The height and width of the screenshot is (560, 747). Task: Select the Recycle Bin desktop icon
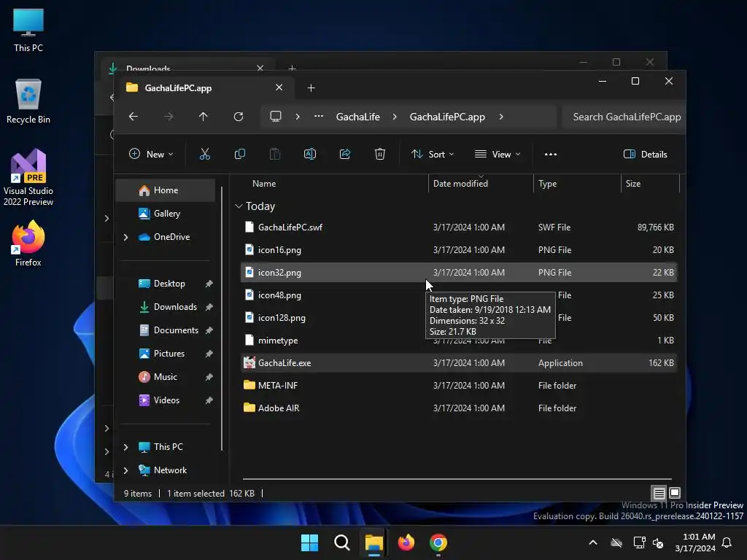[28, 101]
